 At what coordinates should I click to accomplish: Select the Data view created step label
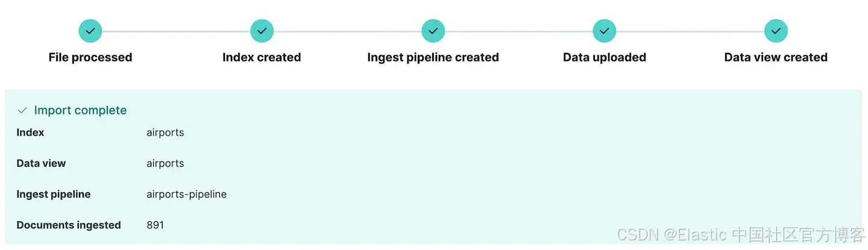[776, 57]
